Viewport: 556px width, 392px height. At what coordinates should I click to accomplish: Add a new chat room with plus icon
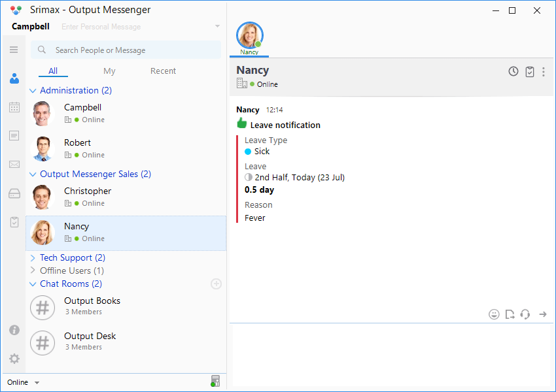(216, 284)
